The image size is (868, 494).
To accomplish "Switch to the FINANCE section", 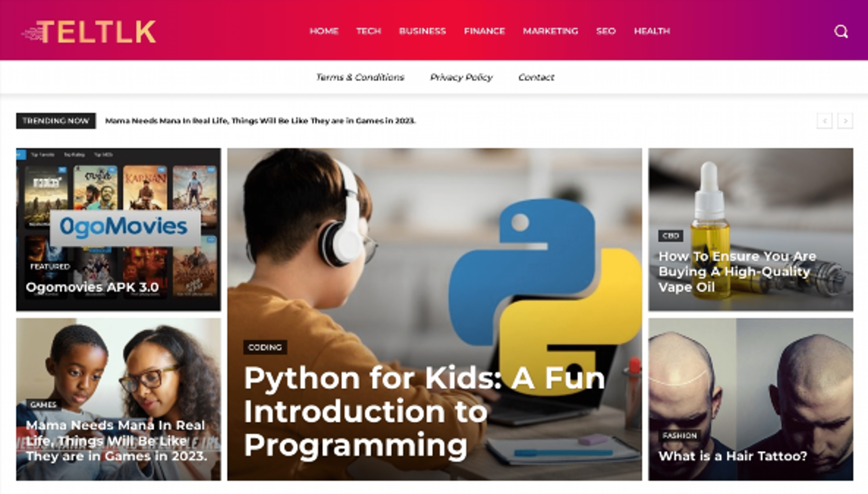I will pyautogui.click(x=485, y=31).
